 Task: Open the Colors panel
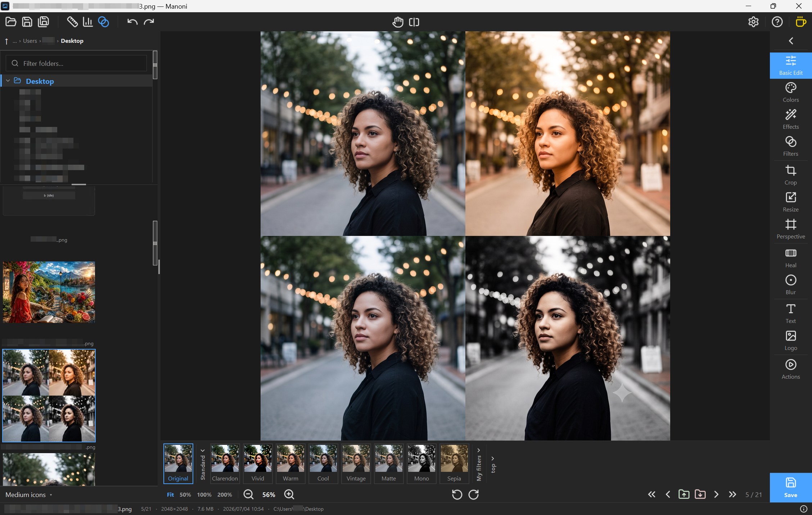pyautogui.click(x=791, y=92)
